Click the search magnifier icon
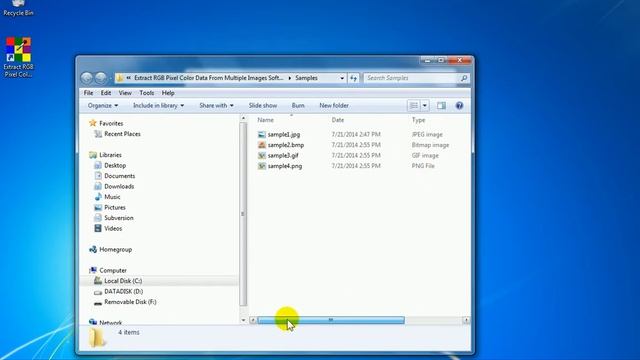The image size is (640, 360). [464, 78]
